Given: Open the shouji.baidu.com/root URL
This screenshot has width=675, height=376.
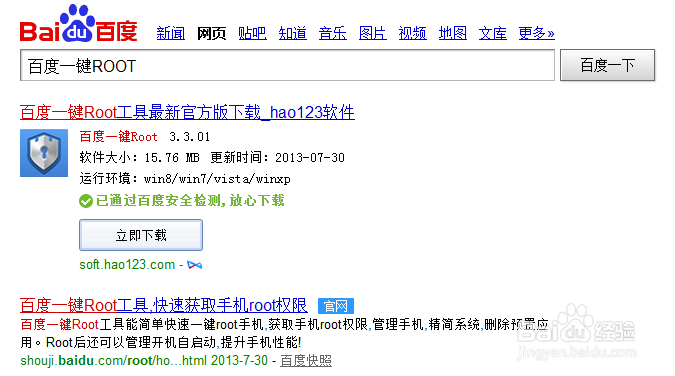Looking at the screenshot, I should click(x=114, y=360).
